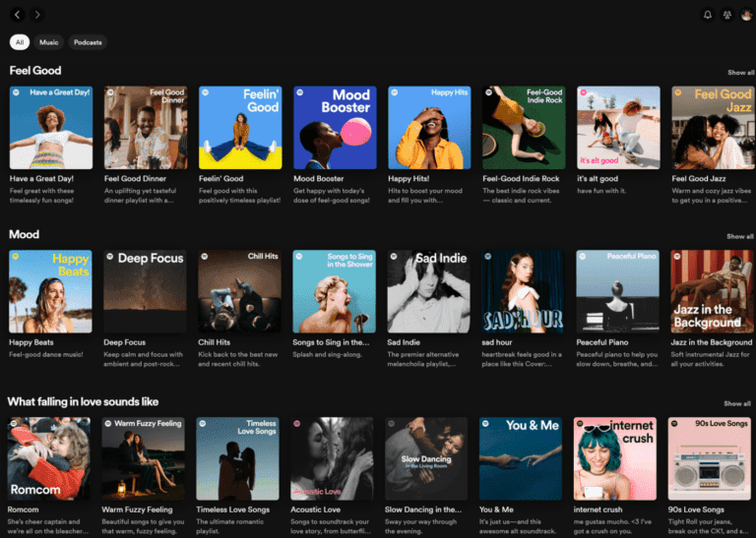Click the Feel Good Jazz title text

coord(699,179)
